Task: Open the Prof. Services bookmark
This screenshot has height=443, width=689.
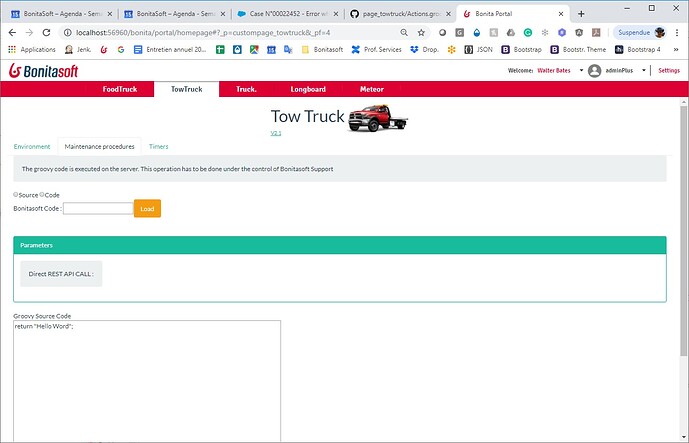Action: 377,50
